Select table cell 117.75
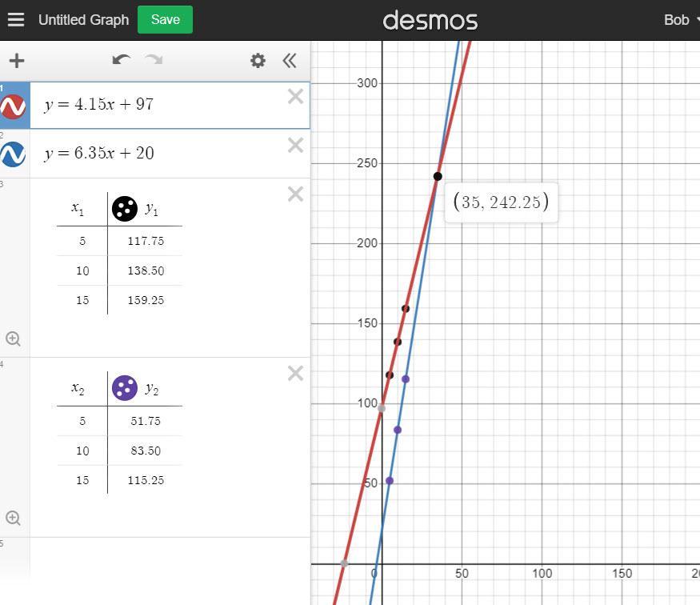Viewport: 700px width, 605px height. pos(146,241)
